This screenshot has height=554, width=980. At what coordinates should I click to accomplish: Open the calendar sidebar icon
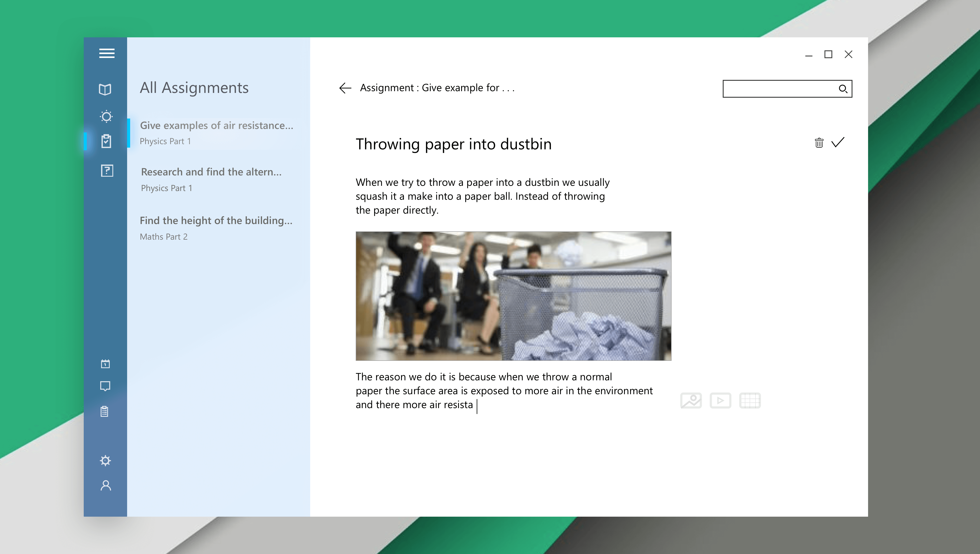[x=105, y=364]
